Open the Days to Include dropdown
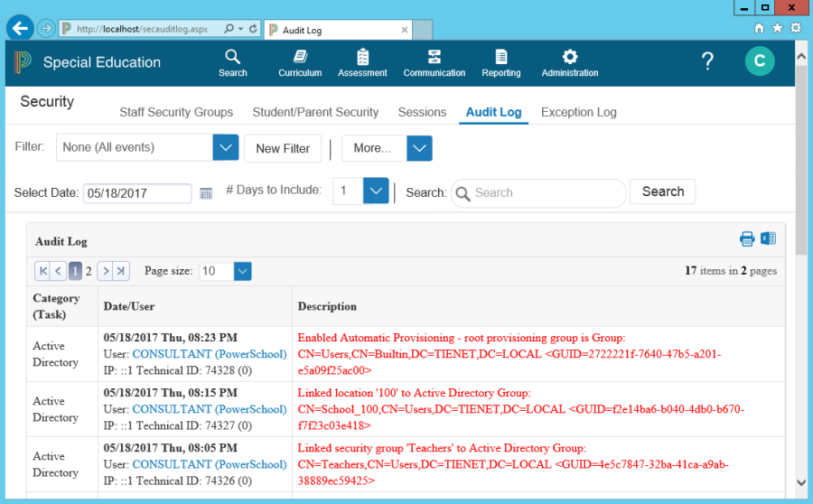The image size is (813, 504). pyautogui.click(x=376, y=191)
